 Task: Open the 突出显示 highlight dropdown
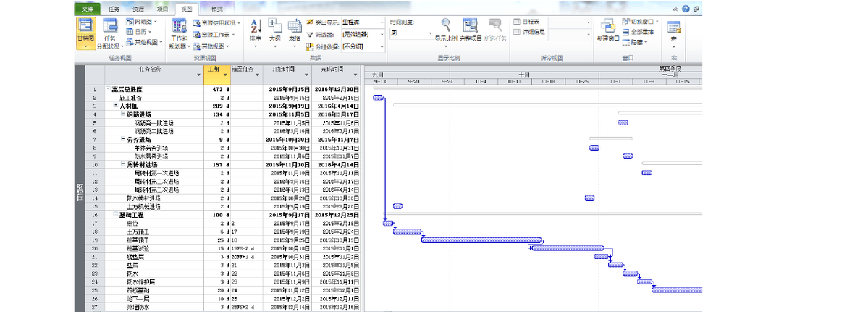click(x=382, y=23)
